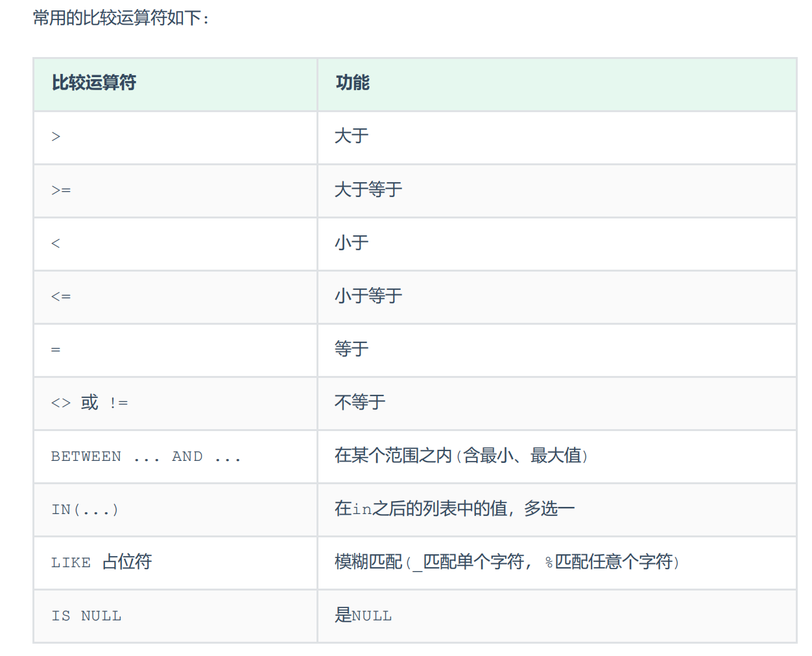Select the BETWEEN ... AND ... cell
The width and height of the screenshot is (812, 656).
(175, 456)
